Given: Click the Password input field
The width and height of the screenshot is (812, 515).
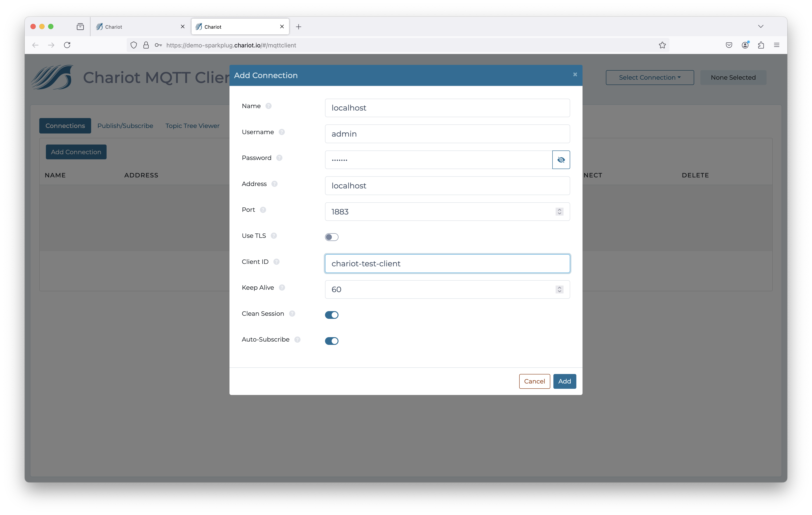Looking at the screenshot, I should coord(438,160).
